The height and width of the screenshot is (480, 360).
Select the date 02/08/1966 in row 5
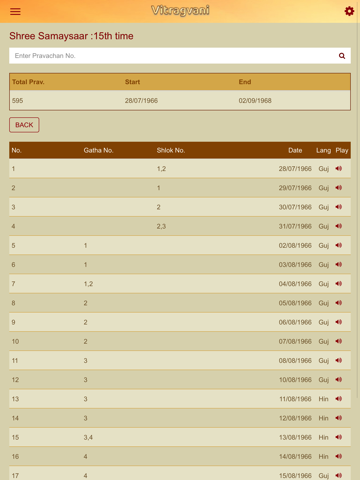(295, 245)
